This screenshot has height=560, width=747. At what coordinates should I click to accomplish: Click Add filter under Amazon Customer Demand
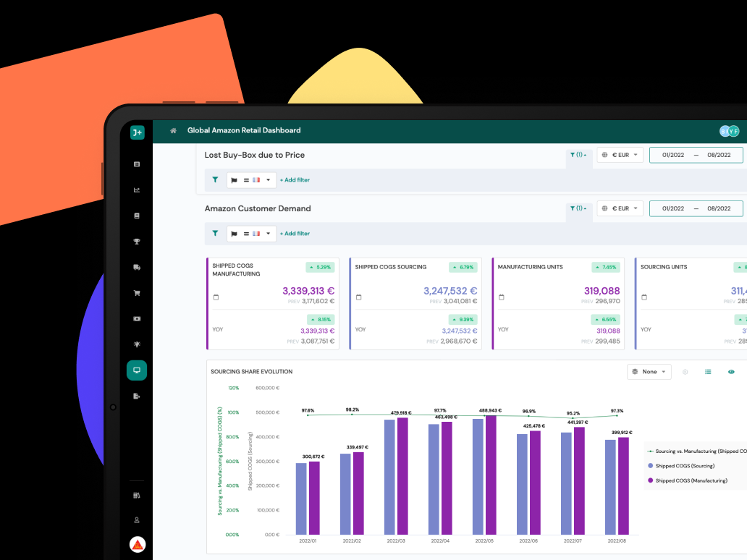(295, 233)
